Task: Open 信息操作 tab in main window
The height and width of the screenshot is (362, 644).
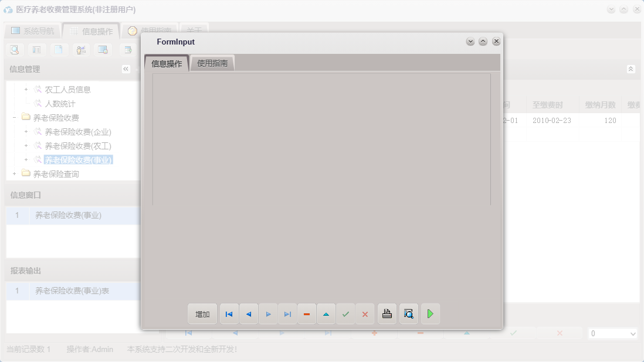Action: pyautogui.click(x=91, y=30)
